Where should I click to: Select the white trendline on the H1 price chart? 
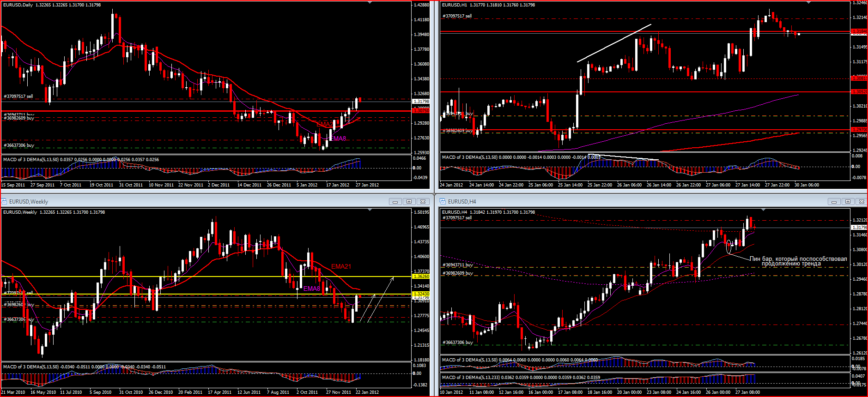(x=614, y=43)
